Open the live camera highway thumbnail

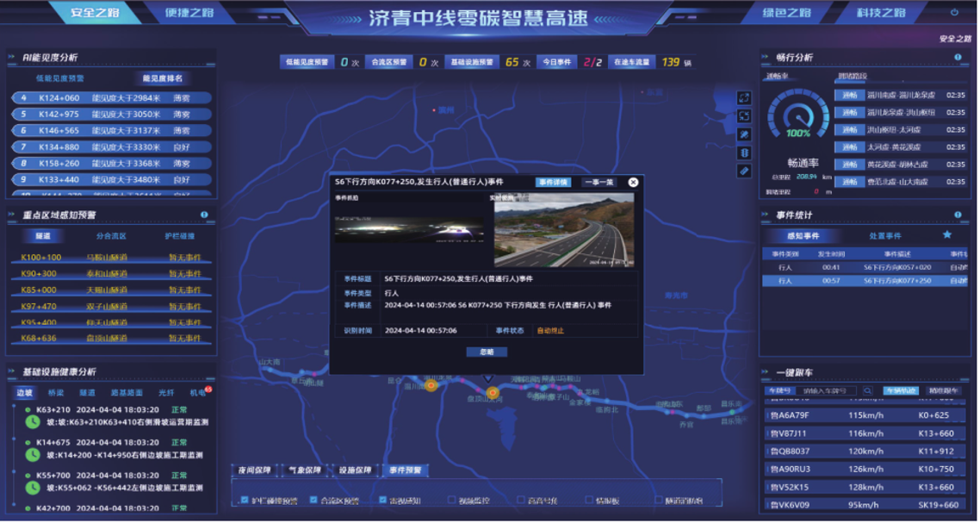point(564,229)
